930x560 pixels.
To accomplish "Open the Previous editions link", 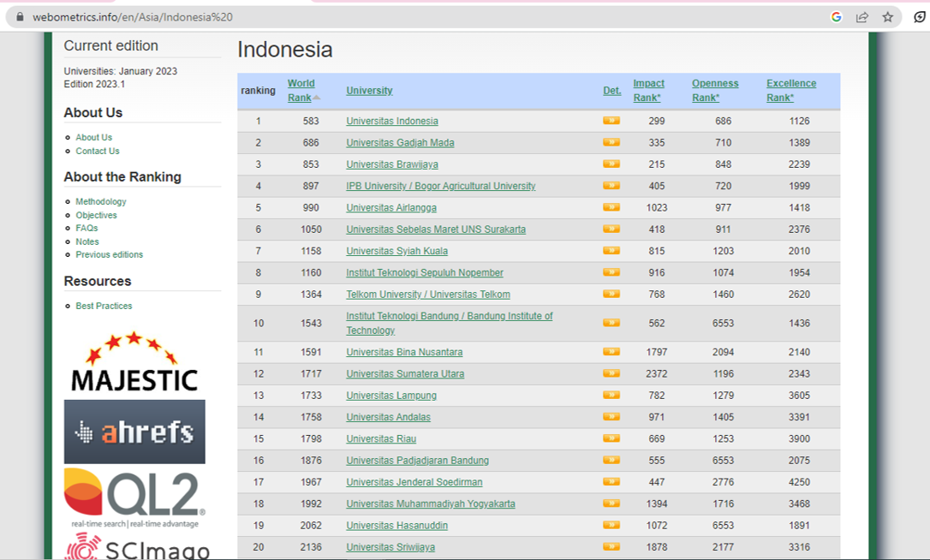I will [x=109, y=254].
